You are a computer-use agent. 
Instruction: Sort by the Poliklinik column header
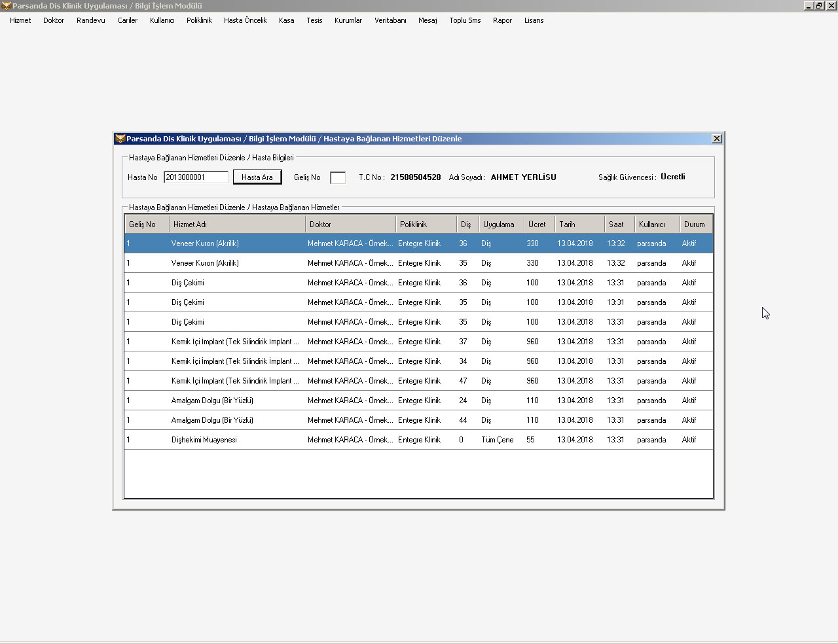point(426,224)
